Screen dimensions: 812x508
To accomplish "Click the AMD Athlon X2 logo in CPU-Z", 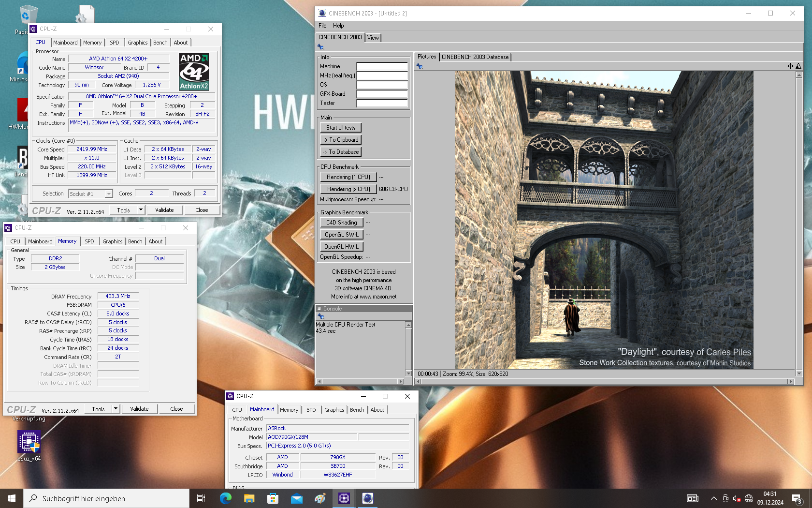I will click(x=194, y=72).
